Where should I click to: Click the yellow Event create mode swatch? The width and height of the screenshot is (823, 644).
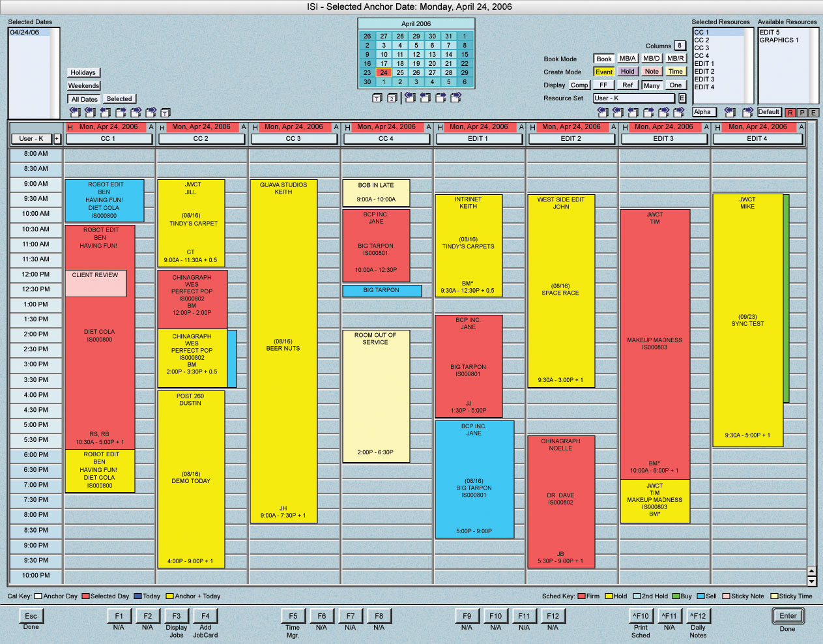[x=603, y=72]
